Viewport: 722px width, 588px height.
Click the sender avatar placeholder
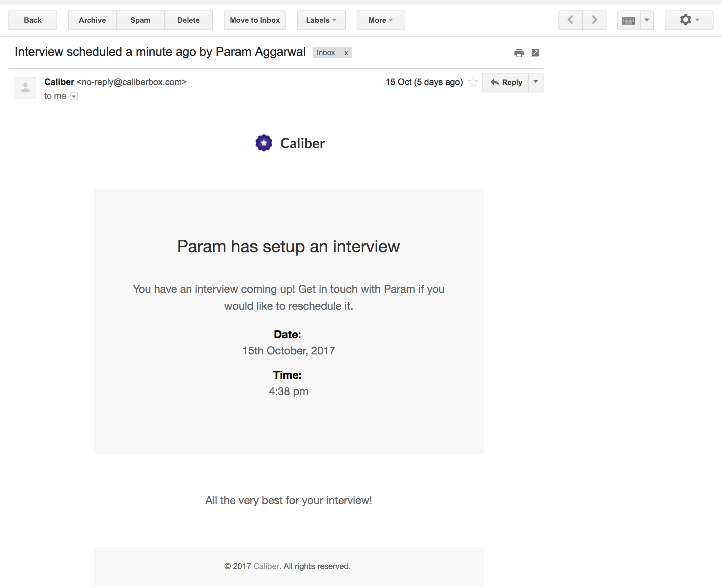tap(25, 88)
